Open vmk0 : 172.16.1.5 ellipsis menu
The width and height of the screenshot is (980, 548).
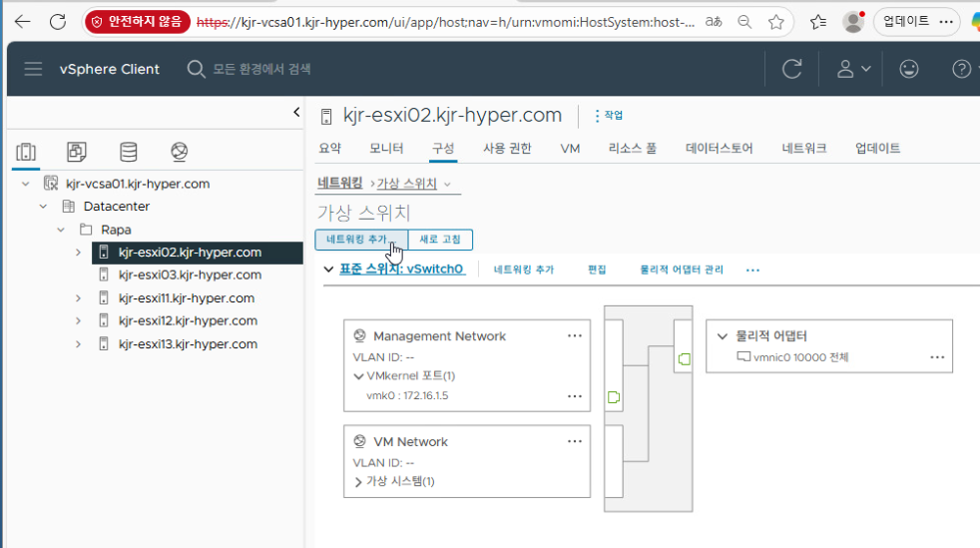(x=575, y=396)
